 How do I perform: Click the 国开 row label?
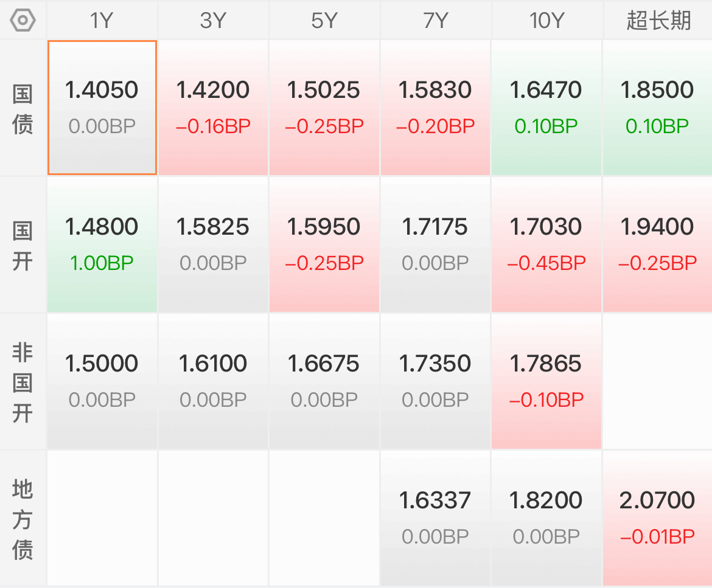pos(23,246)
